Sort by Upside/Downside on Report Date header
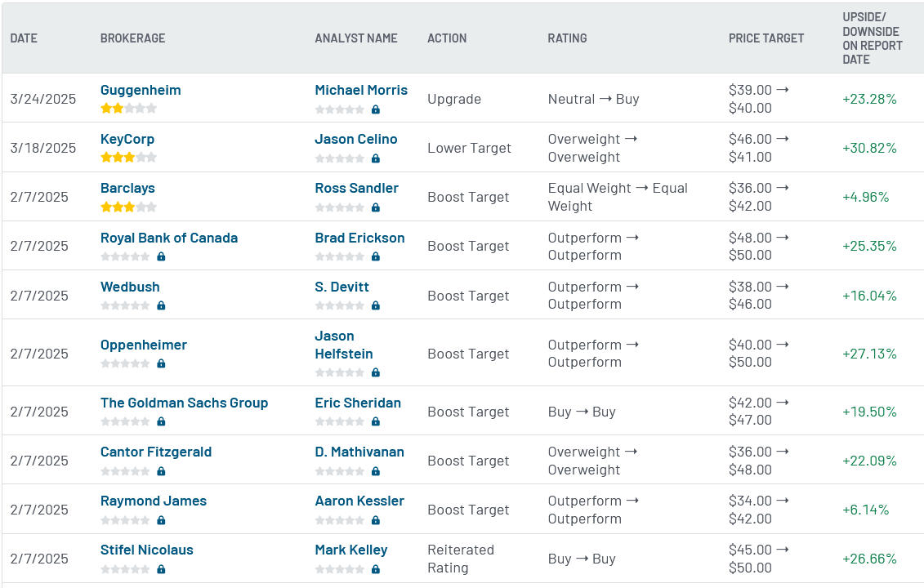This screenshot has width=924, height=588. point(873,38)
